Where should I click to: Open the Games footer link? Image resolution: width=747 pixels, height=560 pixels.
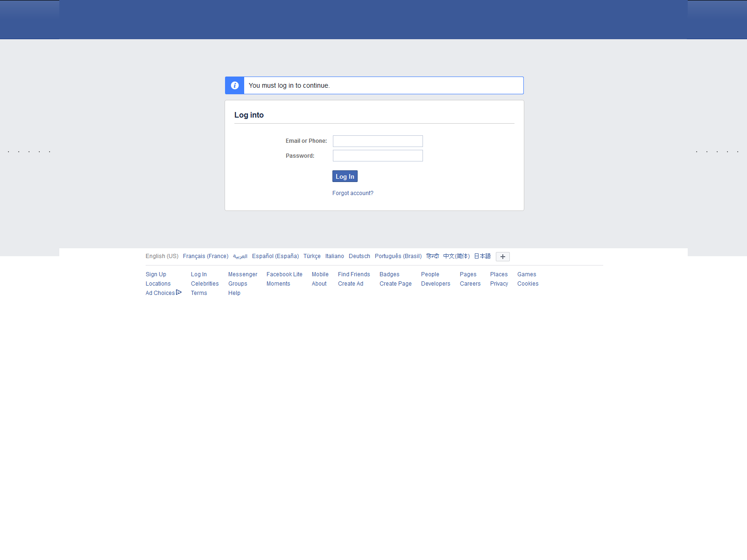527,274
